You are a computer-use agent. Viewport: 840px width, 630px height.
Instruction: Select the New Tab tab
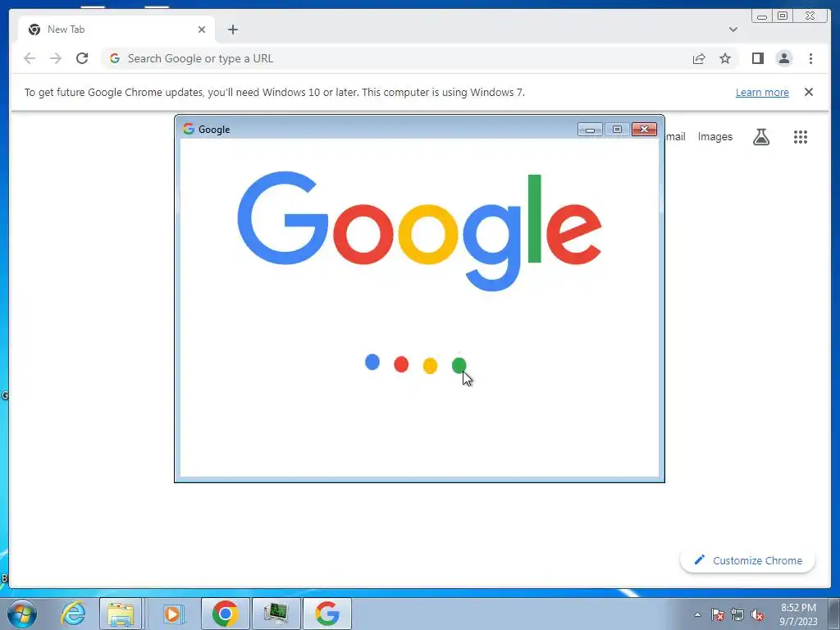tap(116, 30)
